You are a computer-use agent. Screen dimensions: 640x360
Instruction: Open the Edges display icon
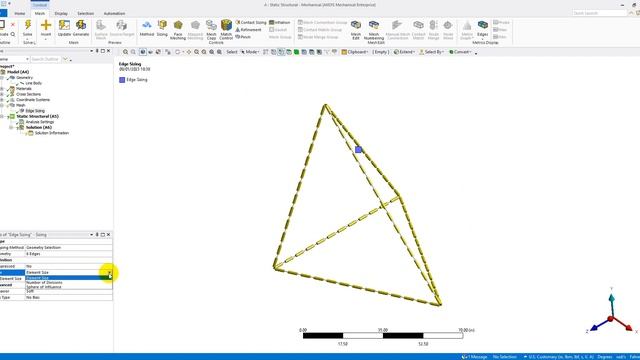482,25
